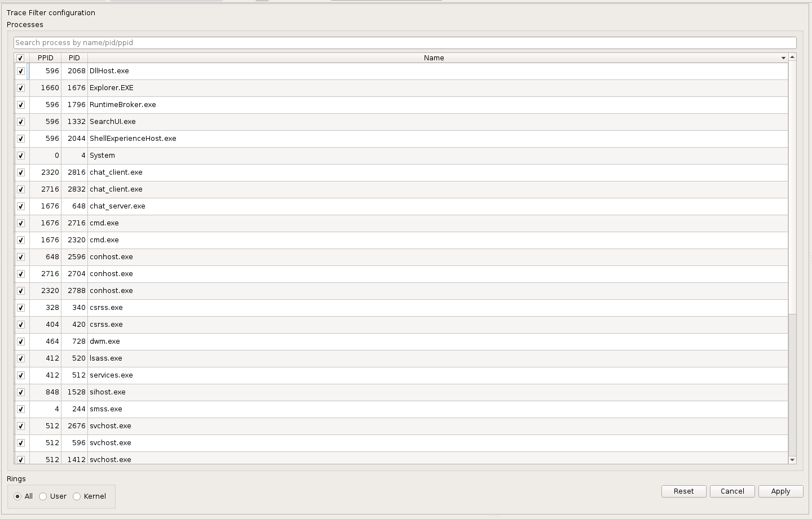Viewport: 812px width, 519px height.
Task: Uncheck the chat_server.exe process
Action: [x=21, y=206]
